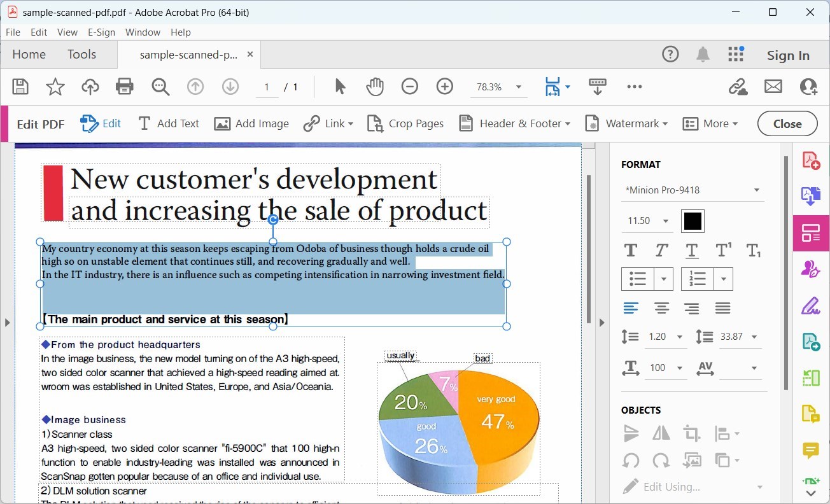Switch text alignment to center
Screen dimensions: 830x504
point(661,308)
